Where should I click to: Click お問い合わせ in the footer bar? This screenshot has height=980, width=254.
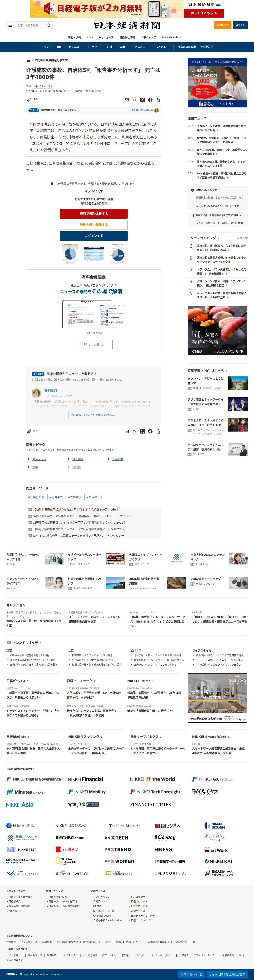(x=191, y=974)
